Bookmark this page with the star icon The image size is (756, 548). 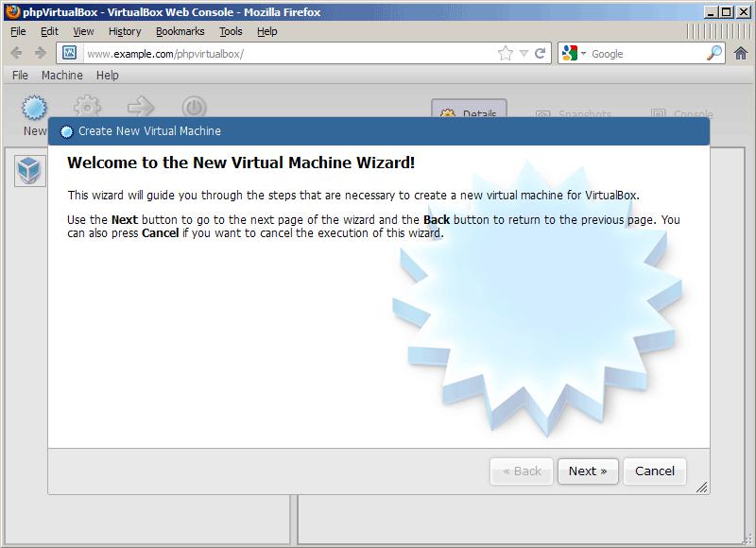(x=506, y=54)
